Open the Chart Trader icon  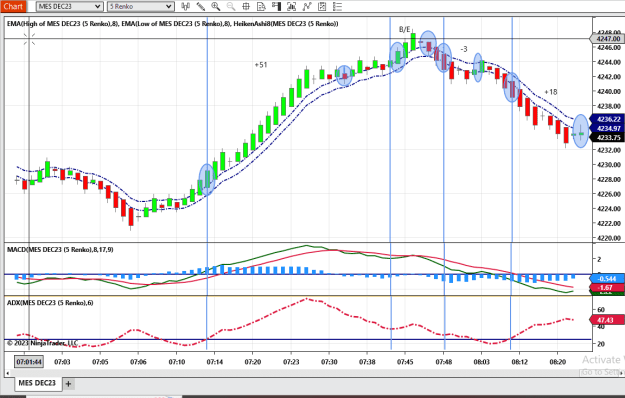click(276, 6)
